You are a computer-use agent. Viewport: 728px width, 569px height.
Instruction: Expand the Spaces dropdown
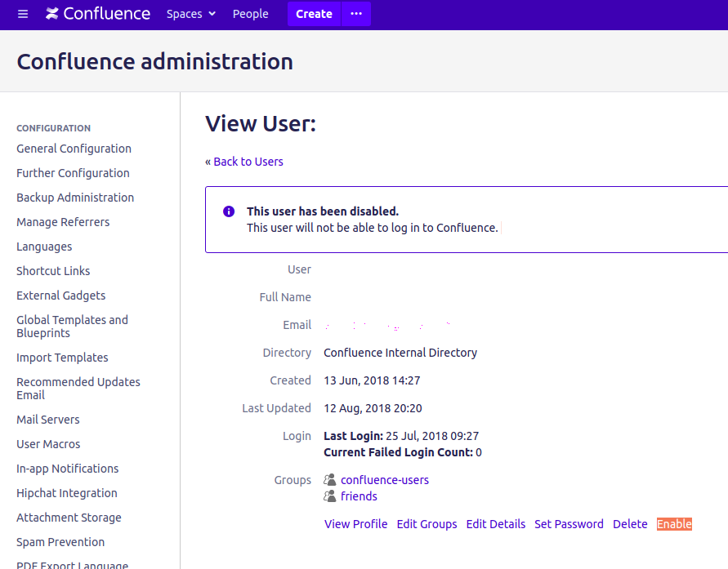191,14
